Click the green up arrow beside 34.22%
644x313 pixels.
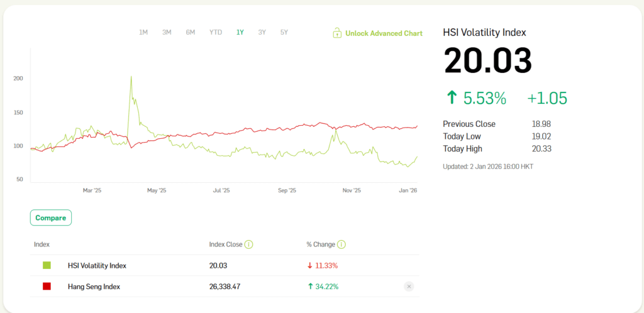(x=309, y=287)
